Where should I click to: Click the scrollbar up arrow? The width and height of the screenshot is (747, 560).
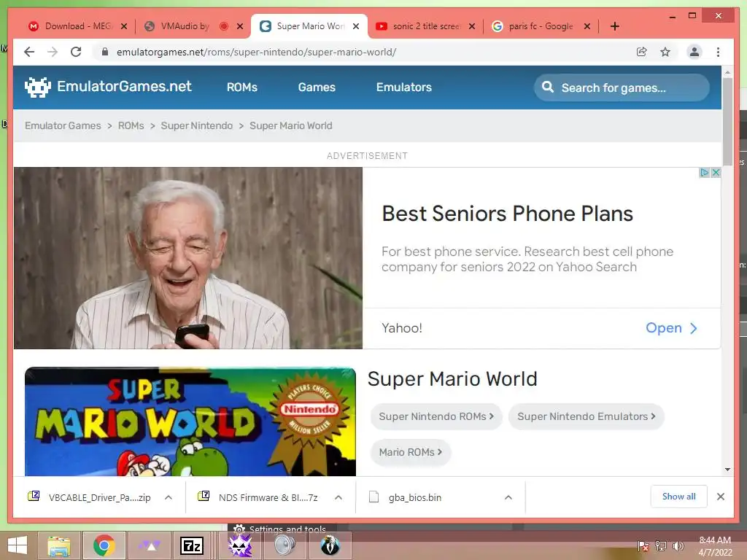coord(727,72)
